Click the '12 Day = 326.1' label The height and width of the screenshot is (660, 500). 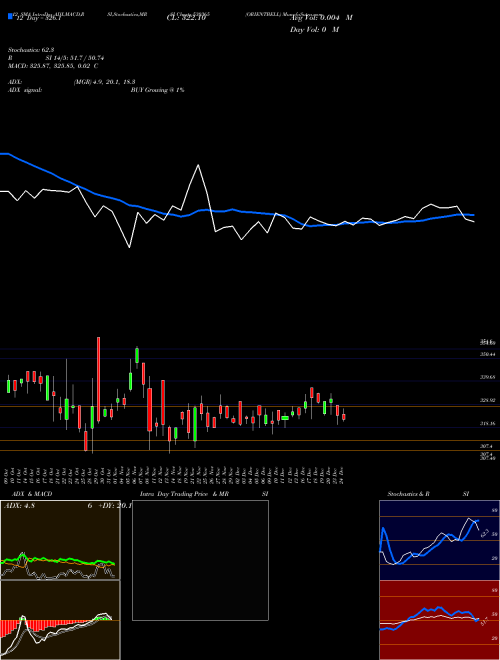[38, 18]
